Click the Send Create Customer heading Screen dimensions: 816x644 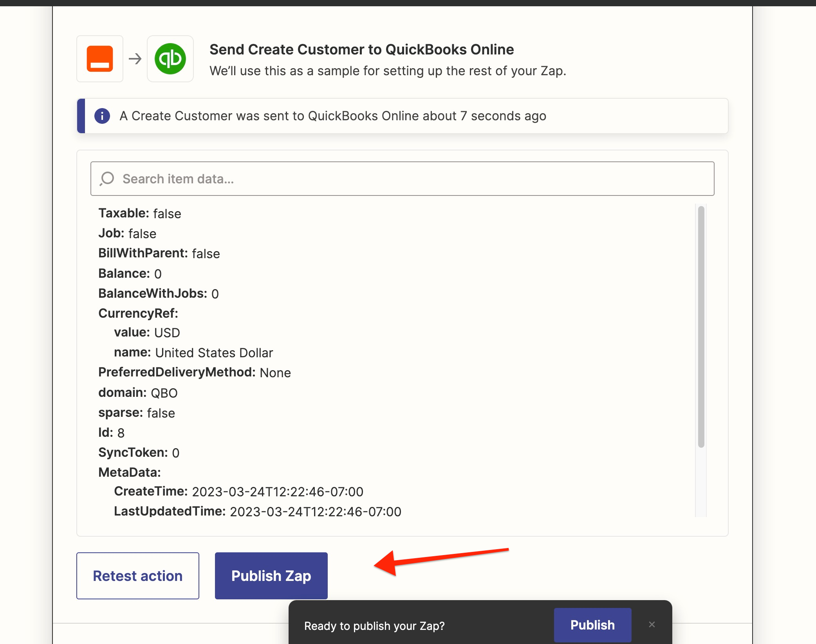pyautogui.click(x=362, y=50)
